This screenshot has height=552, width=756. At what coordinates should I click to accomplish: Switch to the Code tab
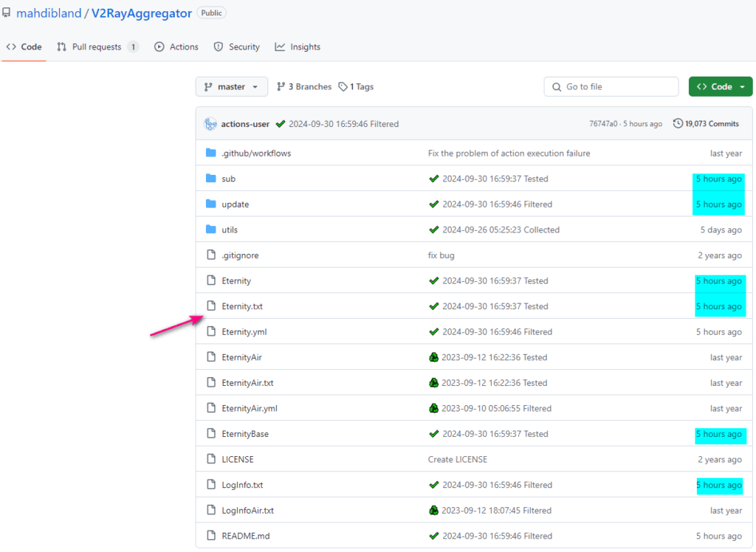point(24,46)
